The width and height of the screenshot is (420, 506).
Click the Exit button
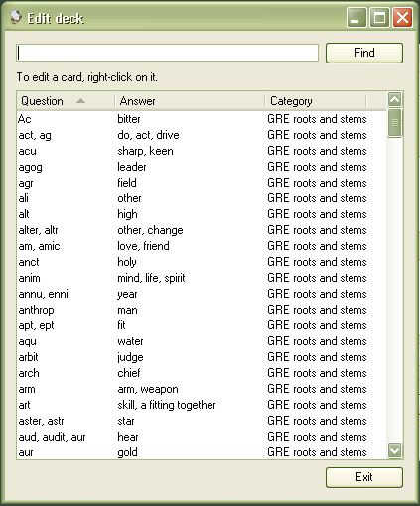pyautogui.click(x=364, y=477)
